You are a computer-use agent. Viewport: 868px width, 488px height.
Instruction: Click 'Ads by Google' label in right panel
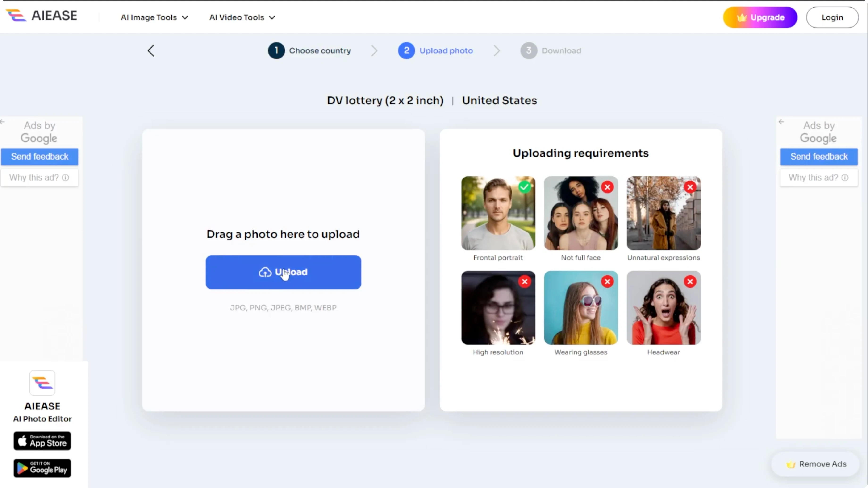818,132
